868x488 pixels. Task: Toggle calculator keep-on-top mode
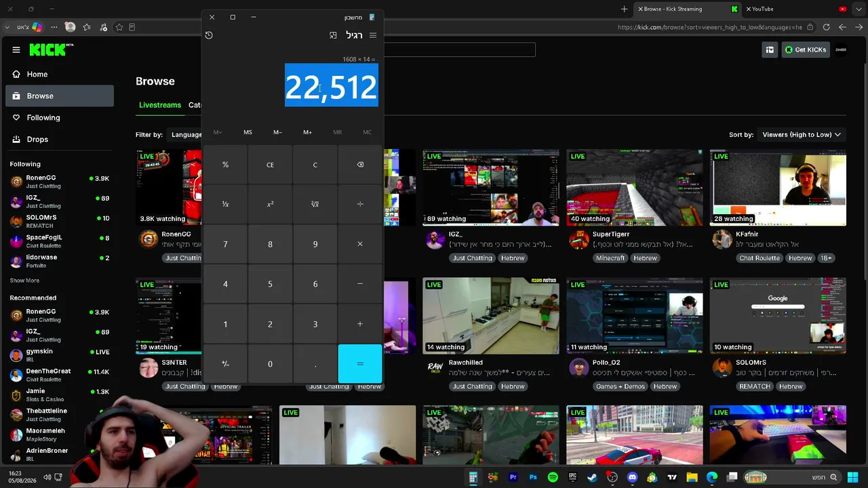click(333, 35)
